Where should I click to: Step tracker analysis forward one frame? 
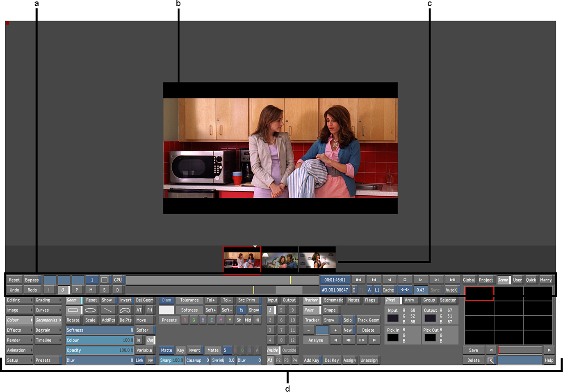[x=362, y=340]
